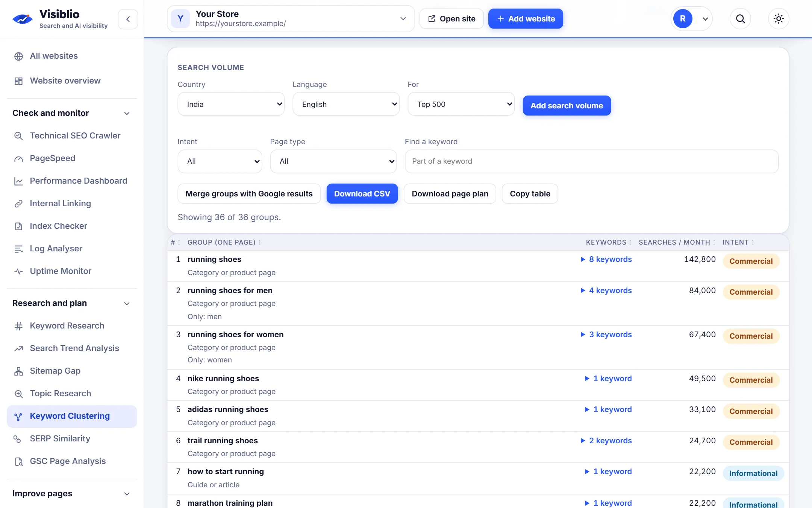Click the Copy table button
Viewport: 812px width, 508px height.
[x=530, y=194]
